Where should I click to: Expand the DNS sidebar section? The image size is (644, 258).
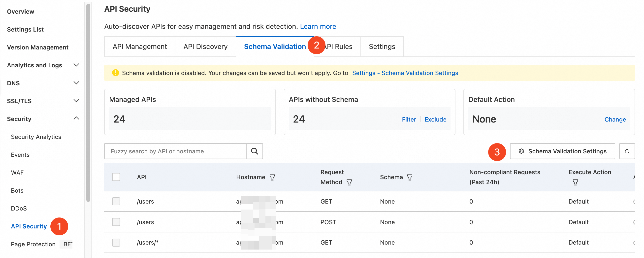(76, 83)
